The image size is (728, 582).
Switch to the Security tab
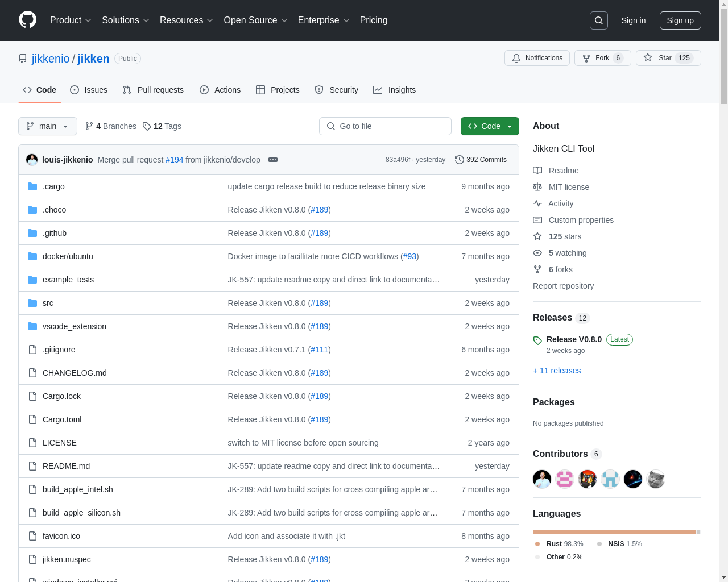click(x=337, y=90)
